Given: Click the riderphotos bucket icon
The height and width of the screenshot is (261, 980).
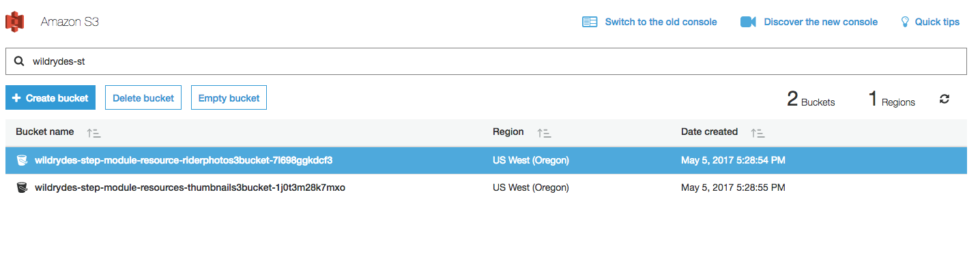Looking at the screenshot, I should (22, 161).
